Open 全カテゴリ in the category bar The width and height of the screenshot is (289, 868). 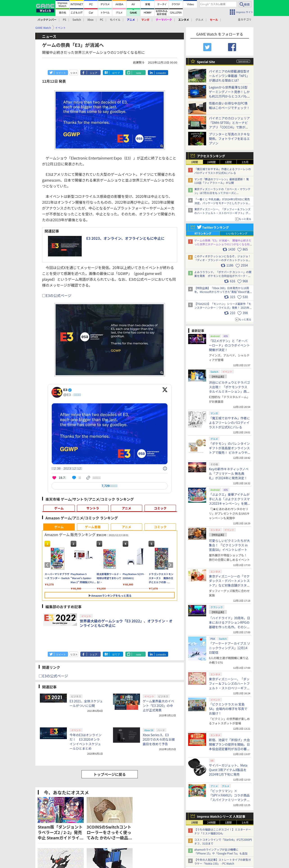point(245,20)
